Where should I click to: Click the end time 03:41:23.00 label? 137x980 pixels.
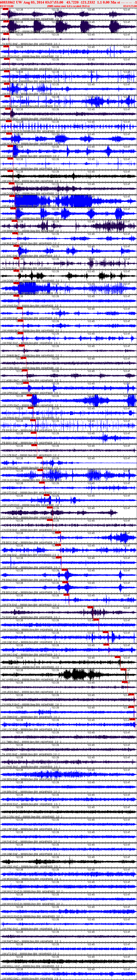coord(130,6)
